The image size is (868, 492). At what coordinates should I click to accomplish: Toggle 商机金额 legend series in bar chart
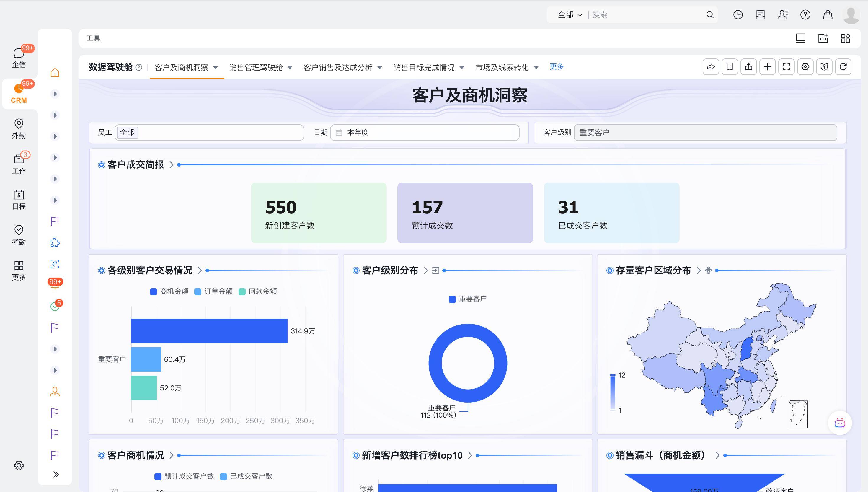click(x=169, y=291)
